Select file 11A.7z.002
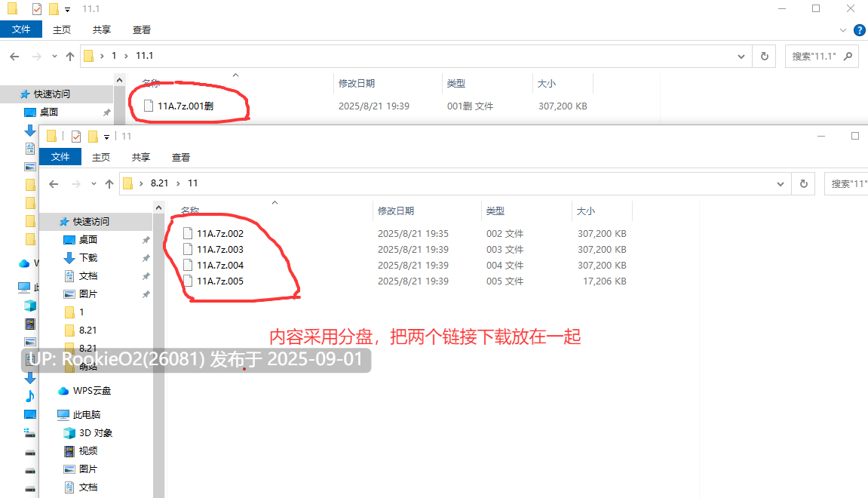 coord(219,234)
